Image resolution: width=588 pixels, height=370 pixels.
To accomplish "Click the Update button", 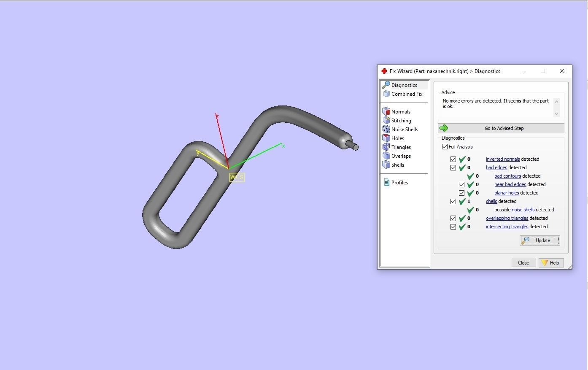I will pyautogui.click(x=540, y=240).
